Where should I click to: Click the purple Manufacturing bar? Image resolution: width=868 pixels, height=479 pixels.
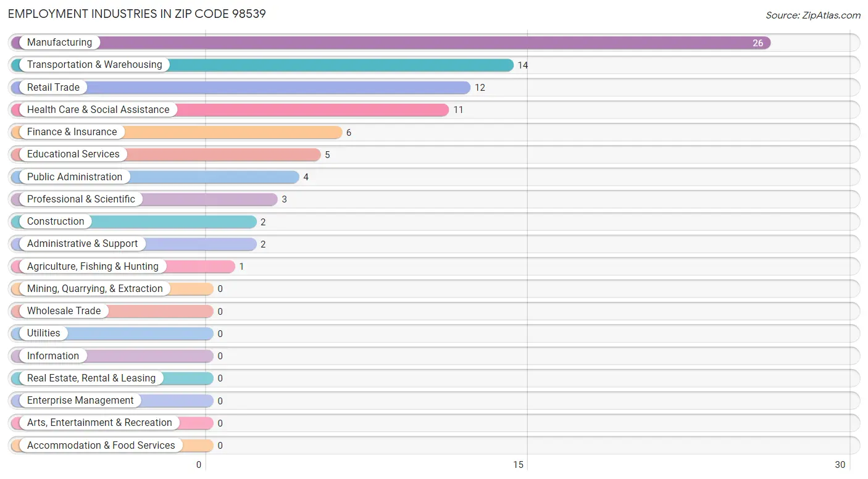coord(391,43)
